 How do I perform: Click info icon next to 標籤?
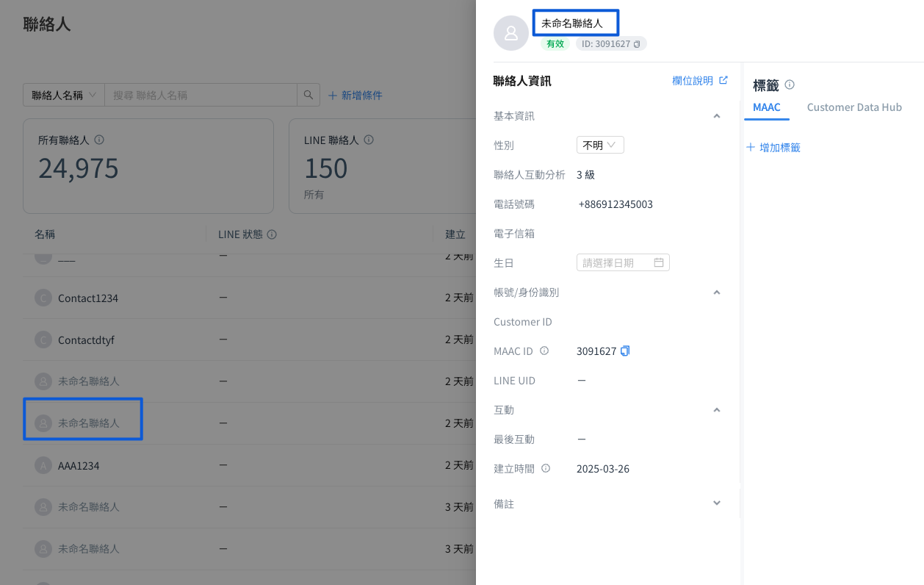[790, 85]
